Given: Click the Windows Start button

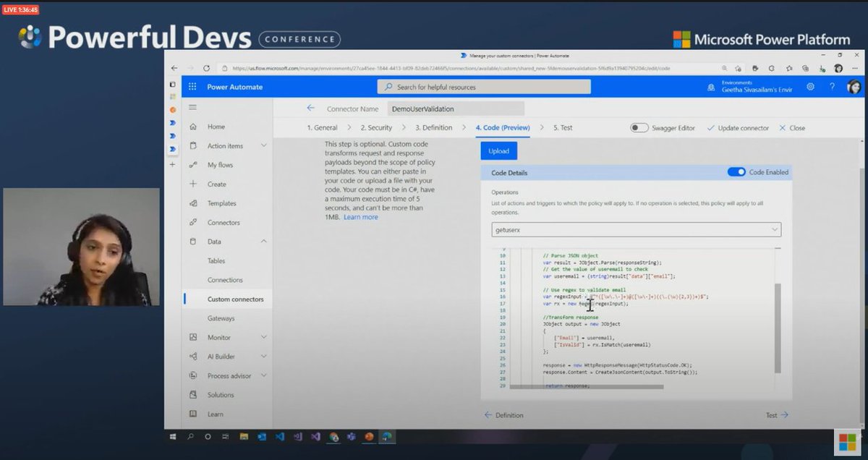Looking at the screenshot, I should coord(174,437).
